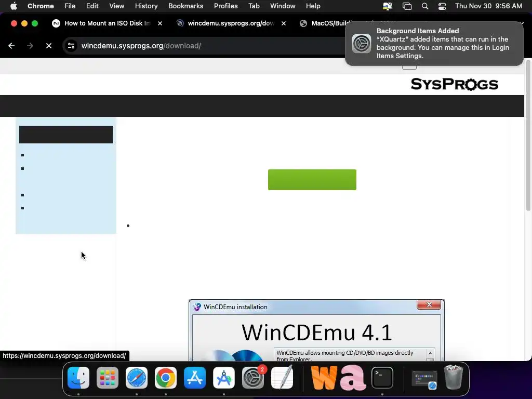
Task: Click the date and time in menu bar
Action: (x=488, y=6)
